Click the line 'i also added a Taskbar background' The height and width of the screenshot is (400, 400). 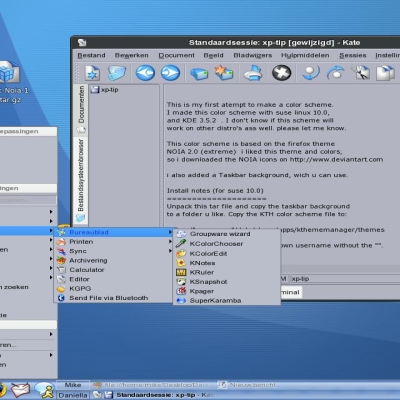pyautogui.click(x=257, y=175)
